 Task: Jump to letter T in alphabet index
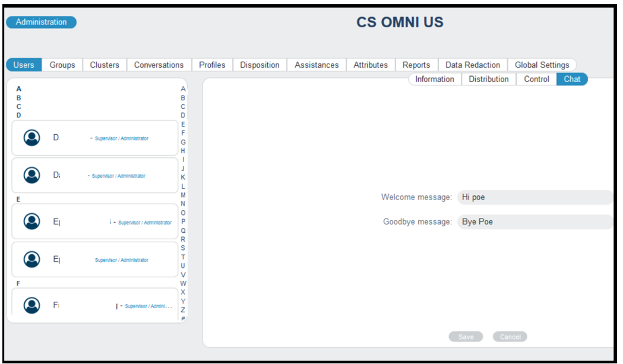click(x=183, y=257)
